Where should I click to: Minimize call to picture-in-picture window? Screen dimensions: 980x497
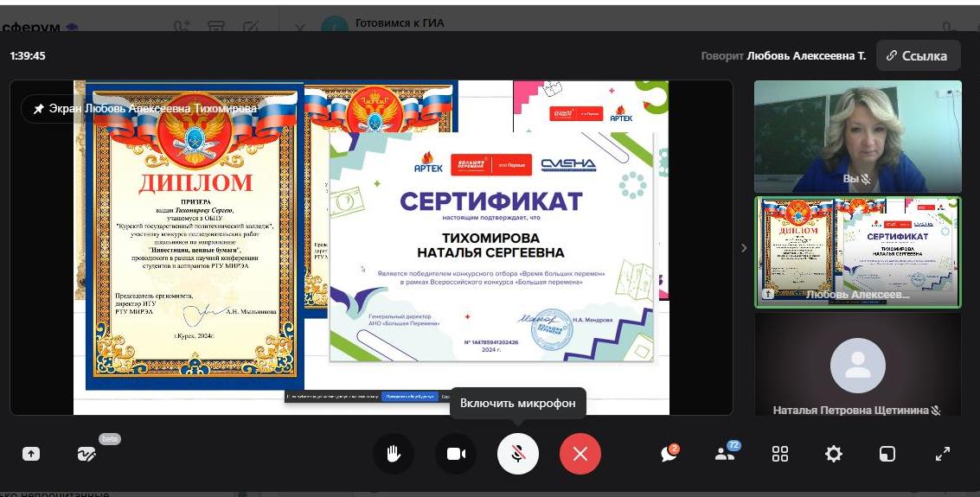(887, 454)
